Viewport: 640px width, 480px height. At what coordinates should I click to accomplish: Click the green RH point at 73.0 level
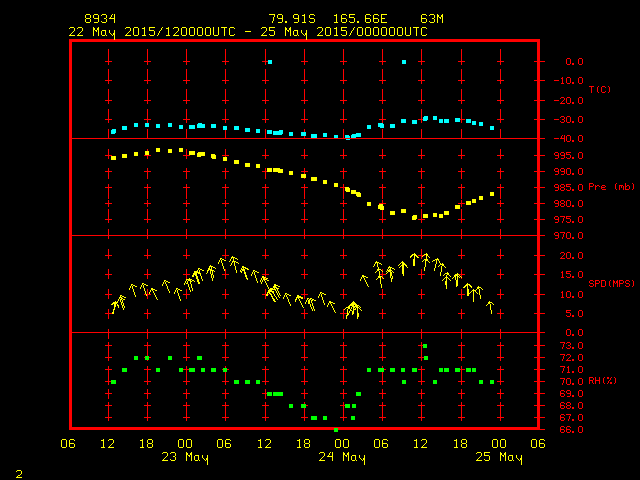click(x=425, y=346)
